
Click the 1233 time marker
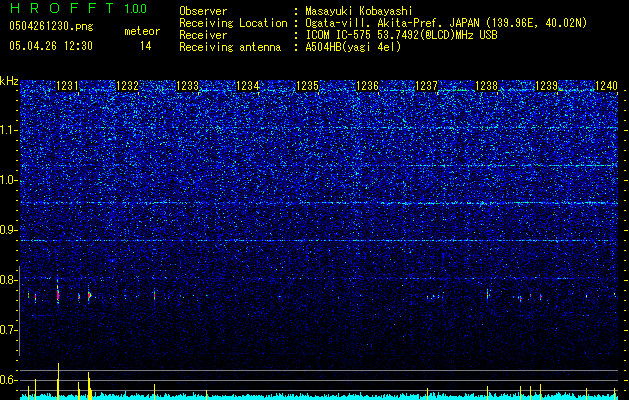(x=187, y=86)
